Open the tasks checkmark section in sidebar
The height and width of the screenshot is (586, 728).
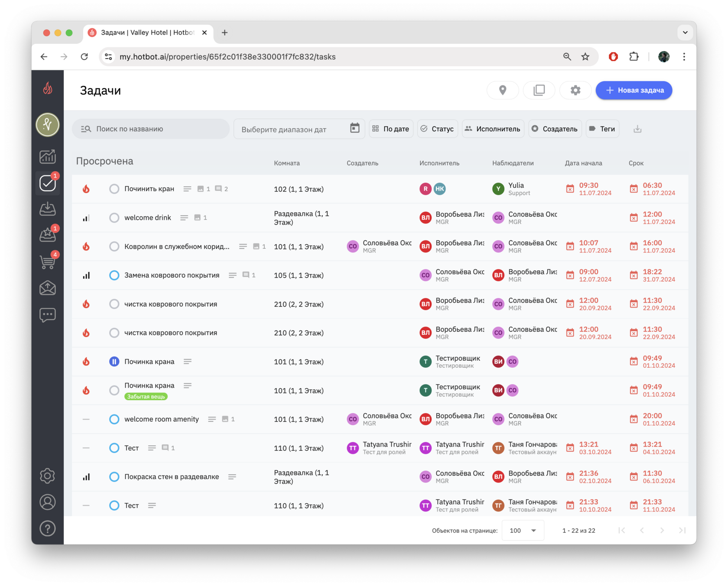pos(48,183)
